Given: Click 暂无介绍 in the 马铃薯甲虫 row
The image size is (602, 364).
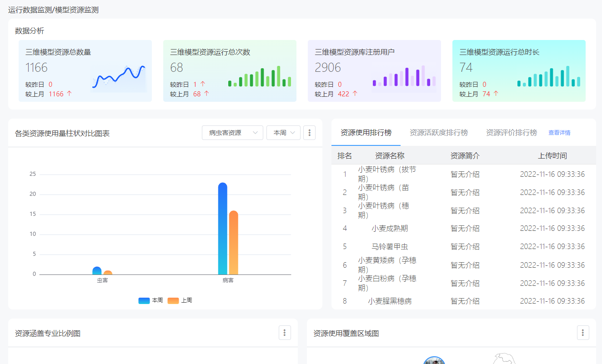Looking at the screenshot, I should click(465, 247).
